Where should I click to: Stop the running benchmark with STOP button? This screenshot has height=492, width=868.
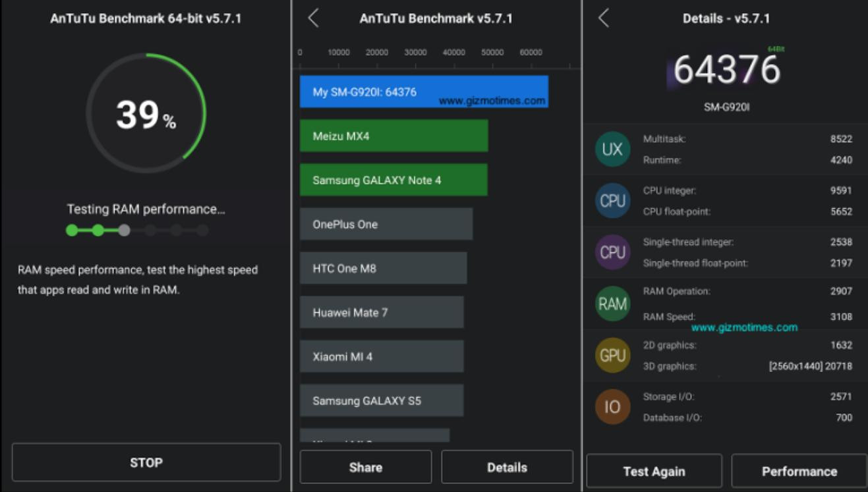point(146,462)
